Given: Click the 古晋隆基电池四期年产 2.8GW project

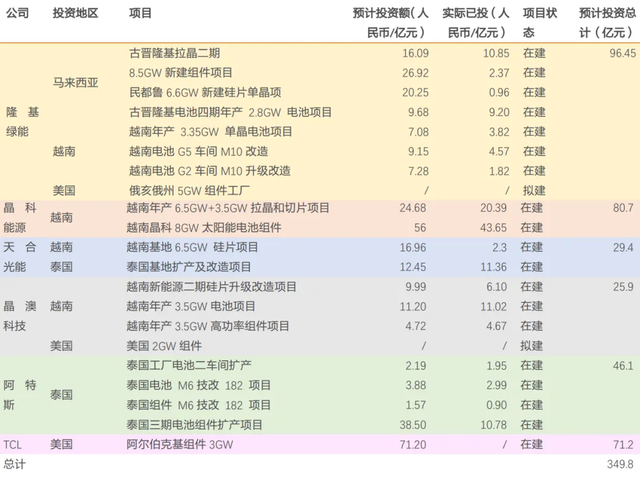Looking at the screenshot, I should pos(230,112).
